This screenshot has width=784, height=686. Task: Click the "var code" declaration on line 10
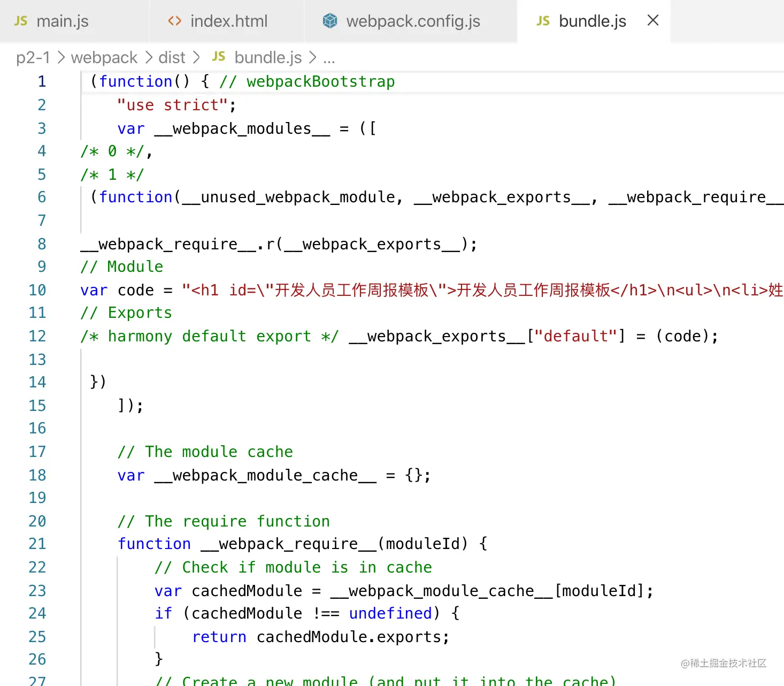click(x=117, y=290)
